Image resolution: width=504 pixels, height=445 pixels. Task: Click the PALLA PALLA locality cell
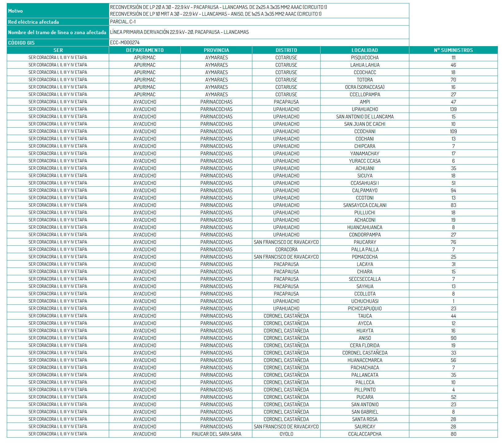[x=365, y=249]
